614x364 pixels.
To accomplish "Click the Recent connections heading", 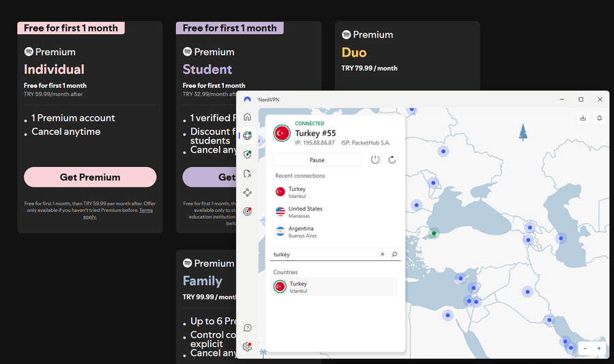I will [x=300, y=176].
